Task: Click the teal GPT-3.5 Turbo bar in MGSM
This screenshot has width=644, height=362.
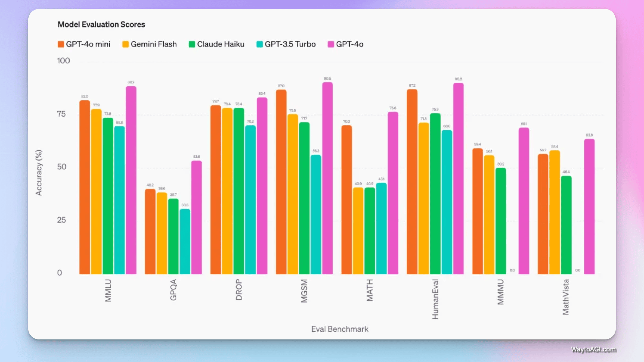Action: click(316, 214)
